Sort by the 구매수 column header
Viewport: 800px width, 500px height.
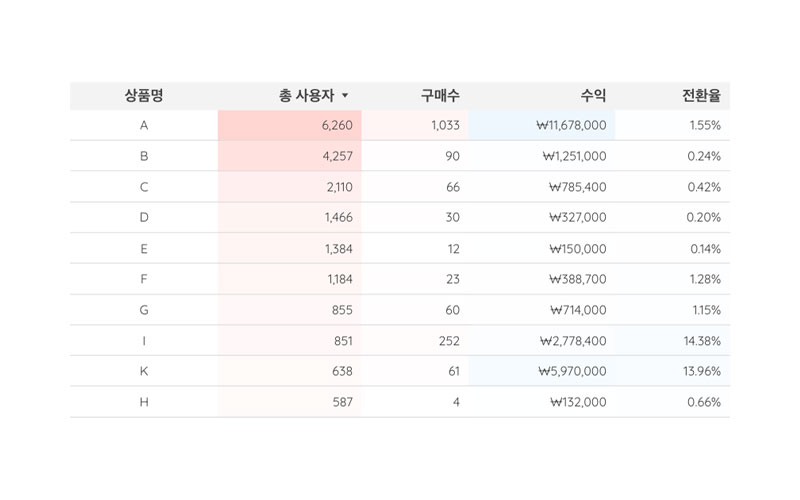pos(440,96)
